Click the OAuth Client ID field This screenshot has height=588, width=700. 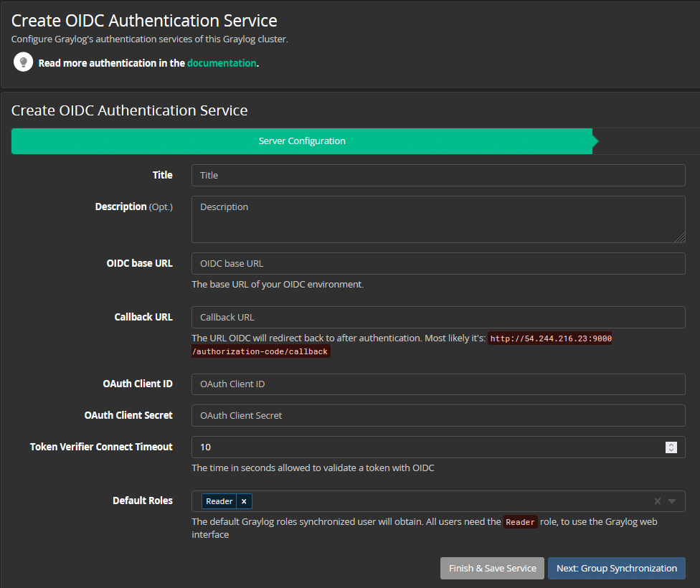coord(437,384)
